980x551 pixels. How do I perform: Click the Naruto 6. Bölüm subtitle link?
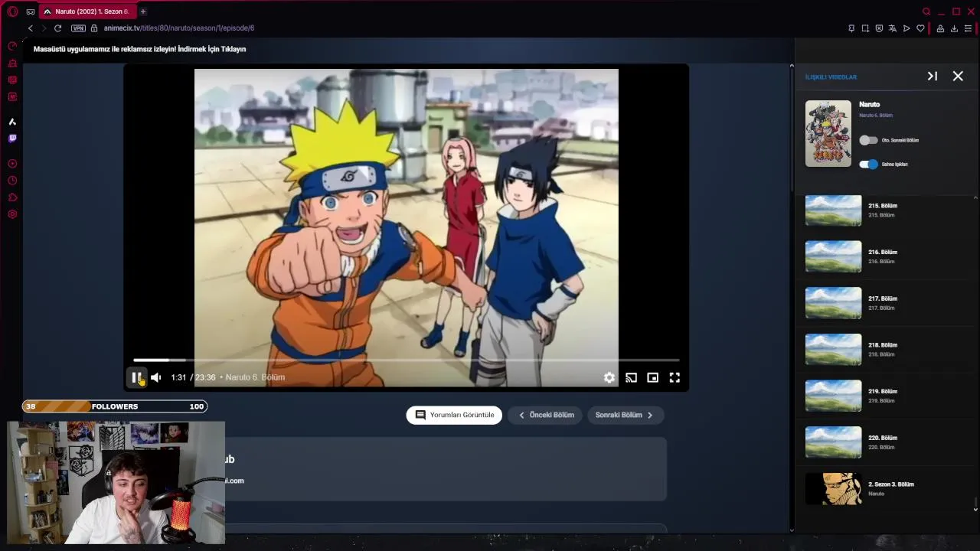pyautogui.click(x=876, y=116)
